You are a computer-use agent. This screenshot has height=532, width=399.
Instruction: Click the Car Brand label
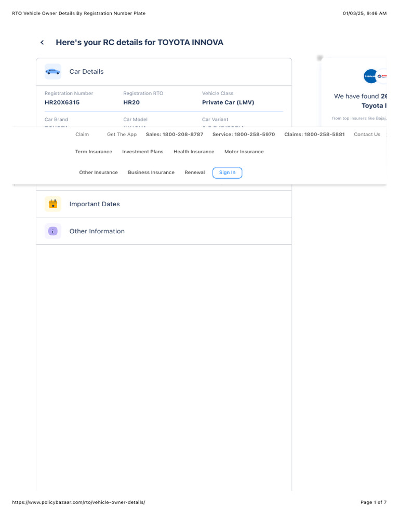pos(56,119)
